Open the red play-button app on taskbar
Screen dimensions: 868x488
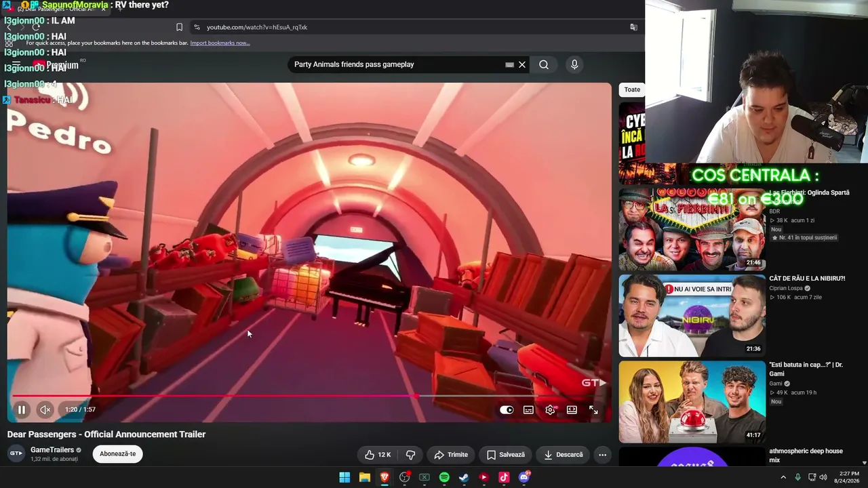coord(484,477)
